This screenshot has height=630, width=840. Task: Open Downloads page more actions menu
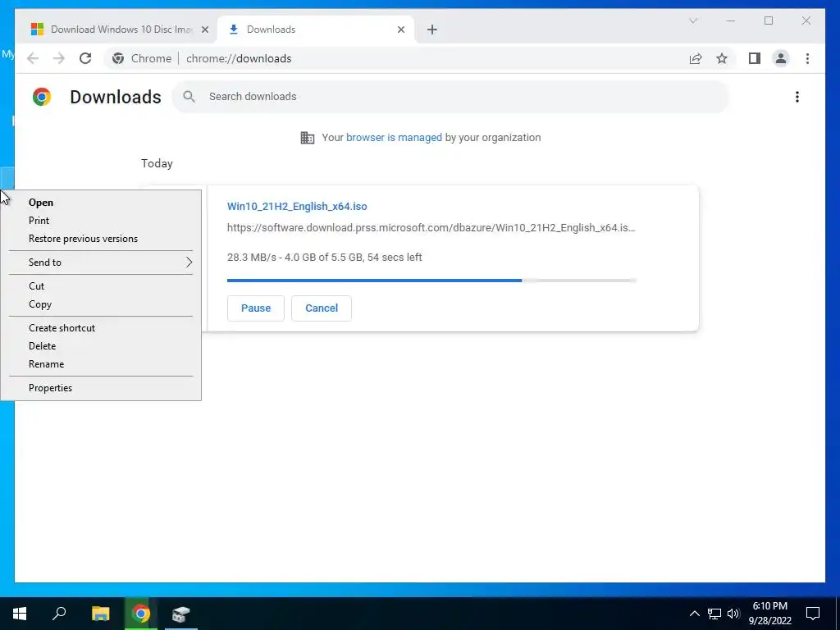point(797,97)
